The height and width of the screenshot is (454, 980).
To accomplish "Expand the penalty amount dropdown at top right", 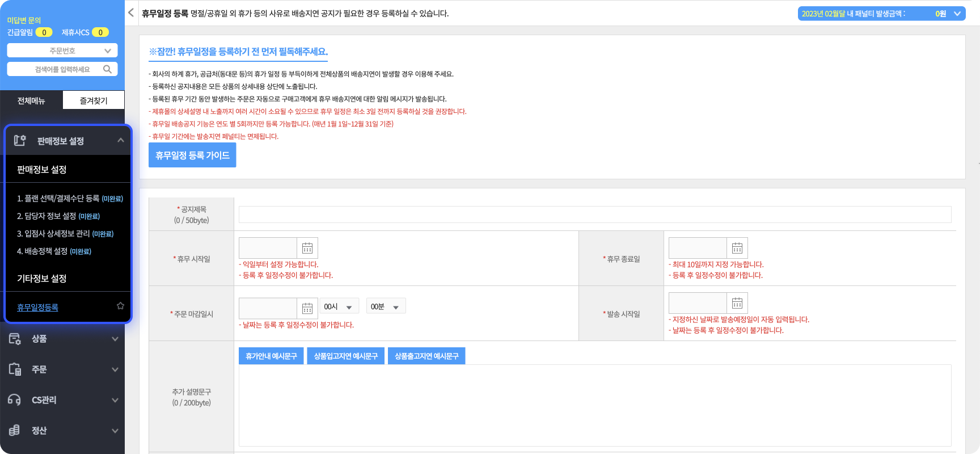I will coord(958,14).
